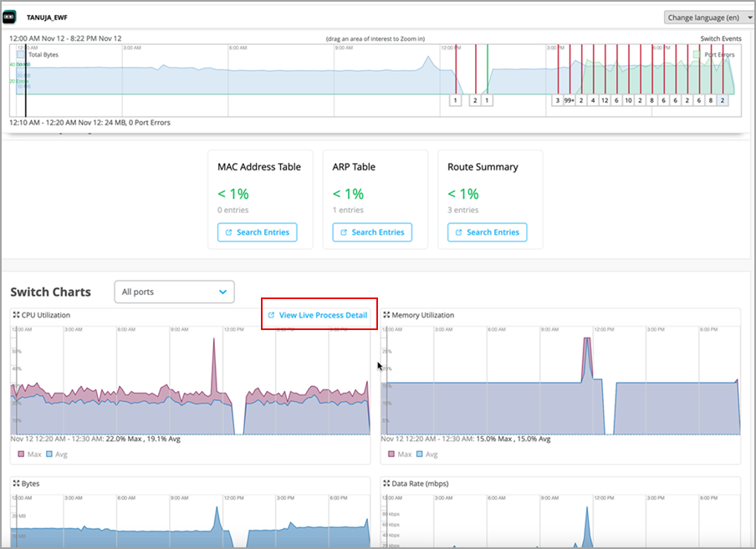
Task: Toggle Max series in CPU Utilization legend
Action: pyautogui.click(x=21, y=454)
